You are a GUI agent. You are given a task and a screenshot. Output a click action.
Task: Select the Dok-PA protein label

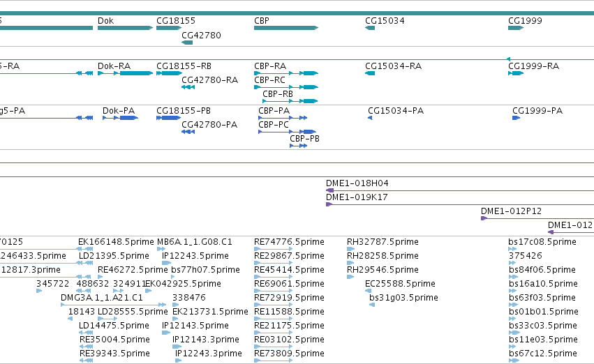pyautogui.click(x=119, y=110)
